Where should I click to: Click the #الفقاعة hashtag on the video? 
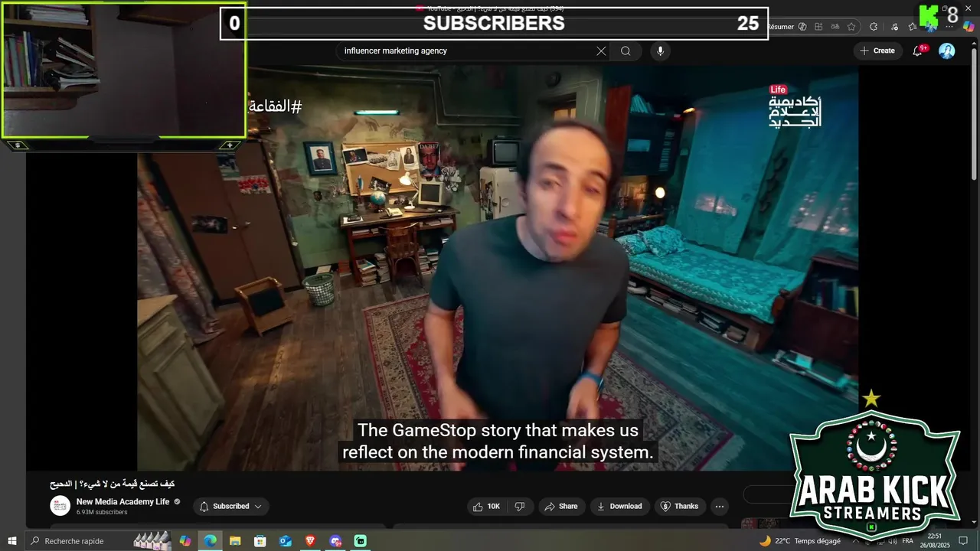click(x=276, y=106)
